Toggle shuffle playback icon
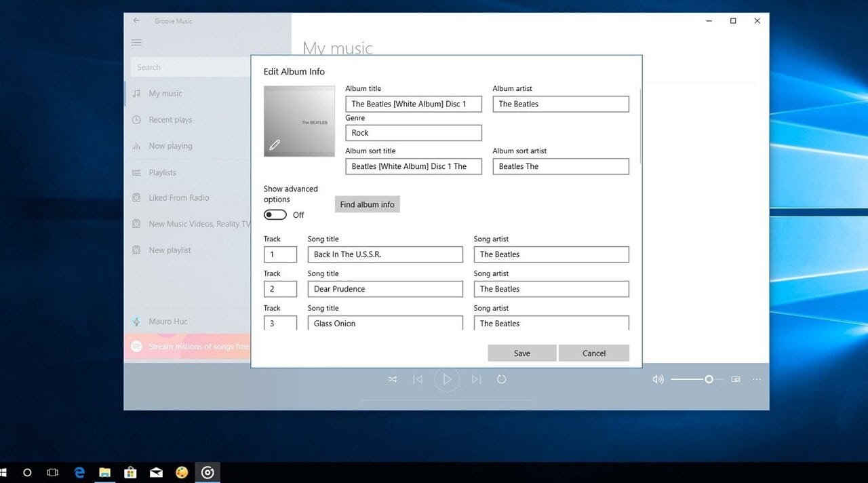The width and height of the screenshot is (868, 483). pos(392,379)
